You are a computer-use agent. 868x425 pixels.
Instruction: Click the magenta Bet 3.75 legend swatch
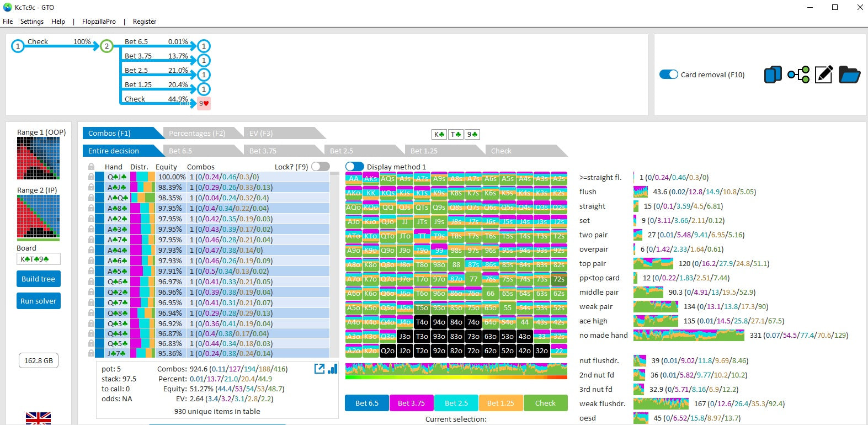(411, 403)
